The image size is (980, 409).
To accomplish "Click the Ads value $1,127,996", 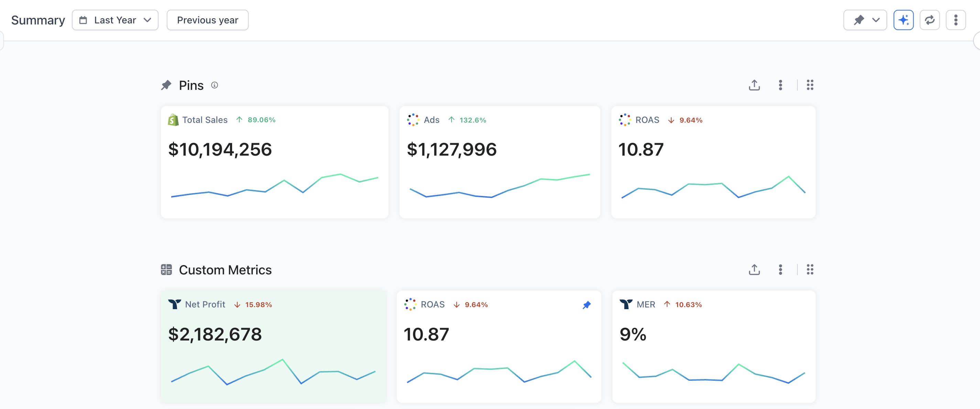I will (x=451, y=150).
